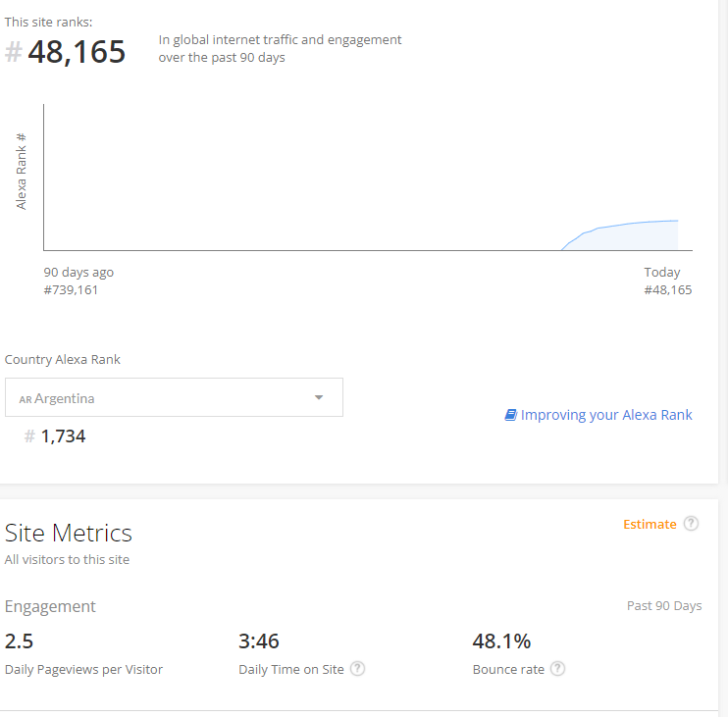
Task: Click the global rank number 48,165
Action: coord(77,52)
